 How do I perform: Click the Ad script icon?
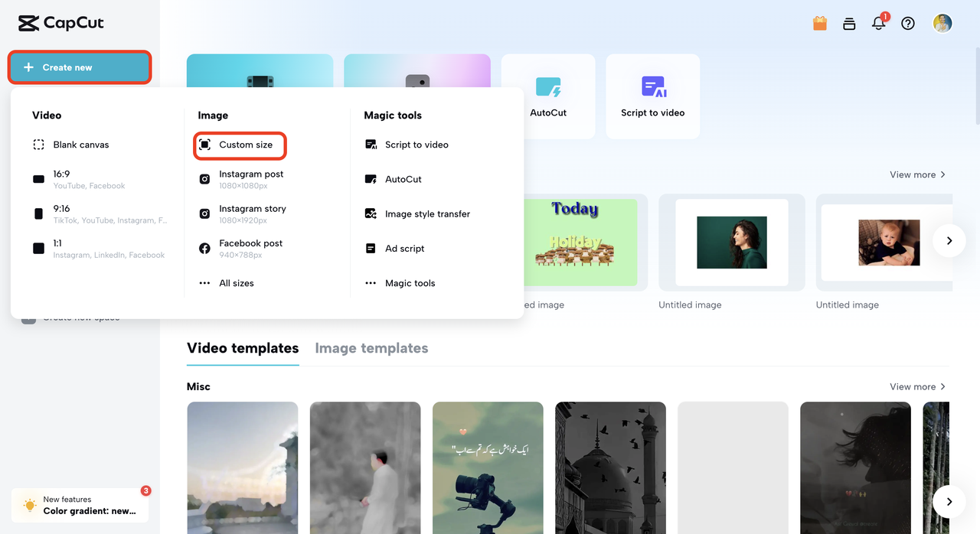(x=371, y=248)
